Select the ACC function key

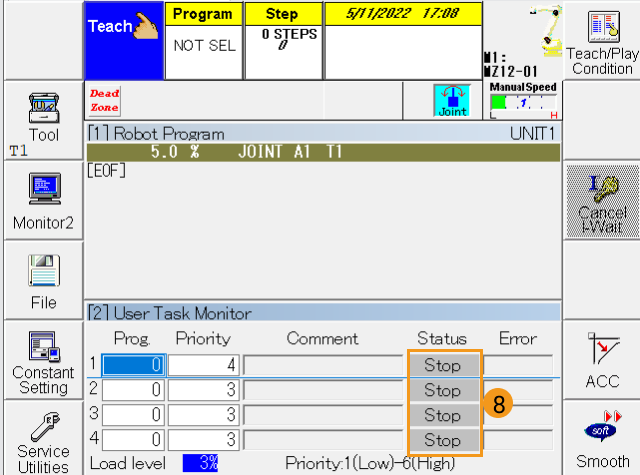[x=602, y=361]
